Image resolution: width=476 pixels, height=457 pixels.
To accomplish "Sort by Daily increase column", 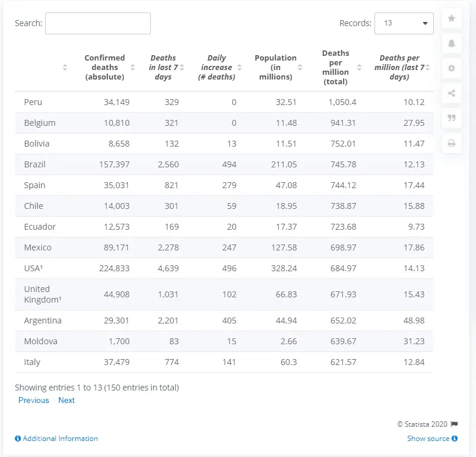I will click(217, 67).
